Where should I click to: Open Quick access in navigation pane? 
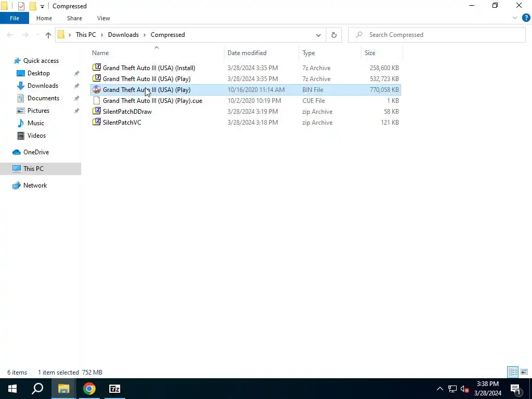(x=41, y=61)
